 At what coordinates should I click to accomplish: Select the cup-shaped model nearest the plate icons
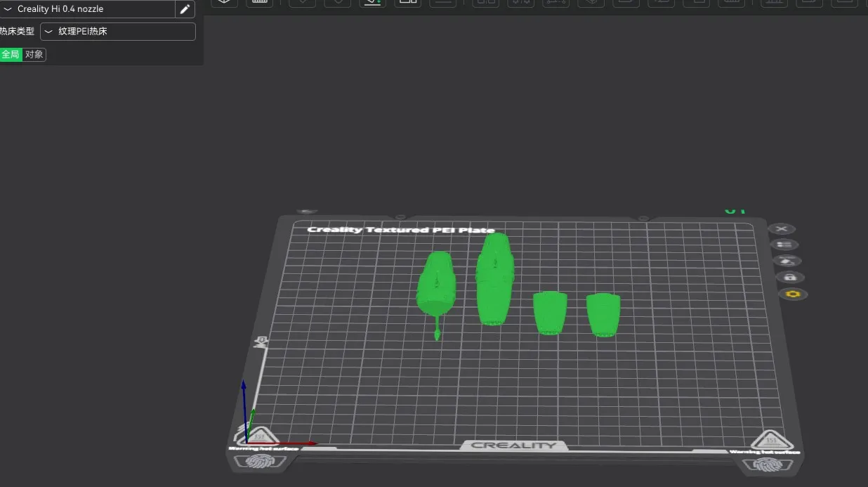point(603,314)
